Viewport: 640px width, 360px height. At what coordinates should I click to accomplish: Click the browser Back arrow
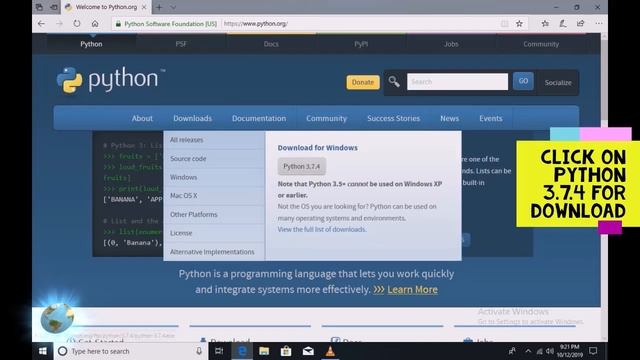click(x=41, y=24)
